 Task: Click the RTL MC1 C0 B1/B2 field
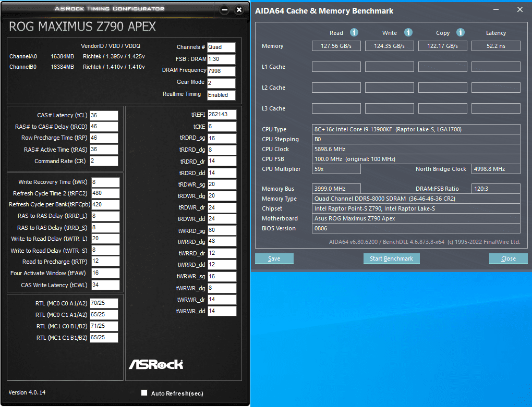[x=104, y=326]
